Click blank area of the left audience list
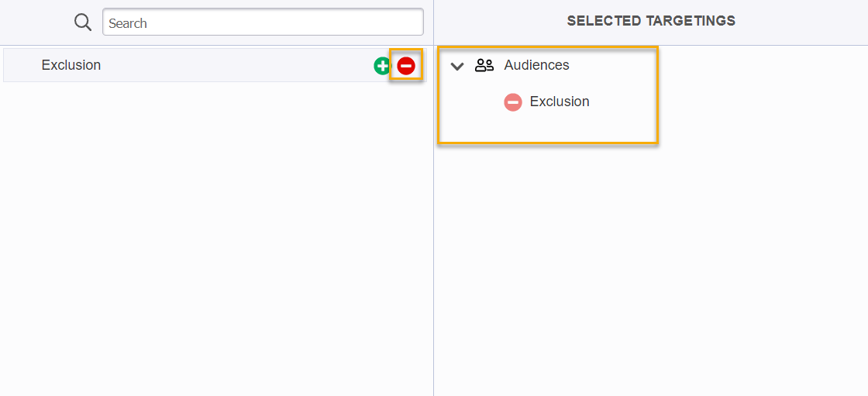 point(217,232)
